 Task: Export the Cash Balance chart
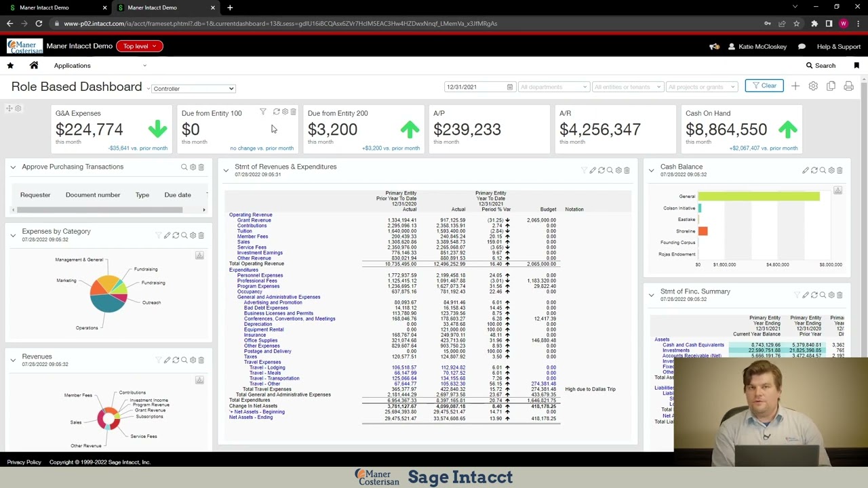point(837,190)
